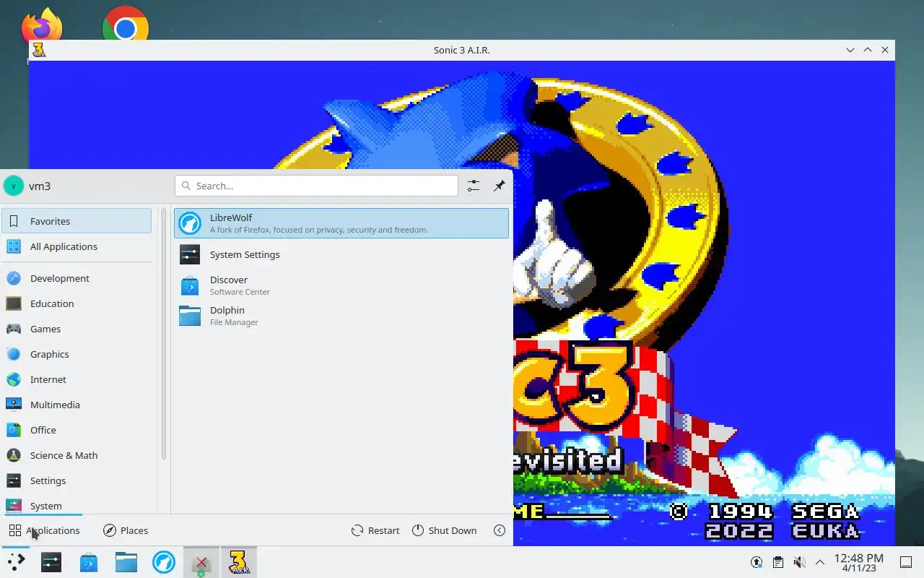Click the muted volume tray icon
The image size is (924, 578).
799,562
